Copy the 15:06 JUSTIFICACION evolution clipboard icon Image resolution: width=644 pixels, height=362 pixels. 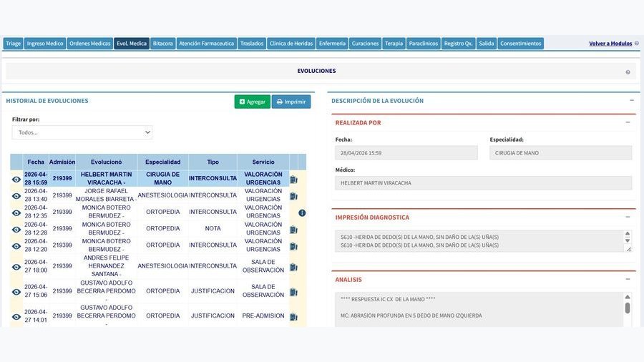pos(293,292)
